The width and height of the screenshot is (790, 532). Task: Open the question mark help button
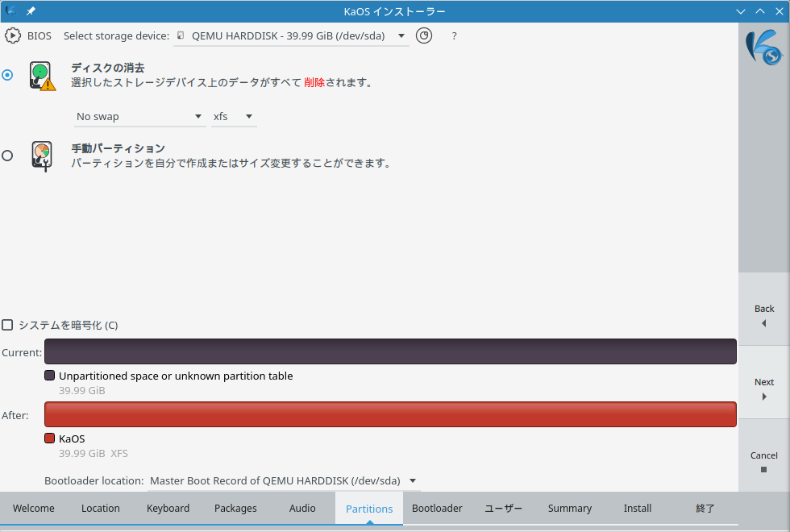click(454, 35)
